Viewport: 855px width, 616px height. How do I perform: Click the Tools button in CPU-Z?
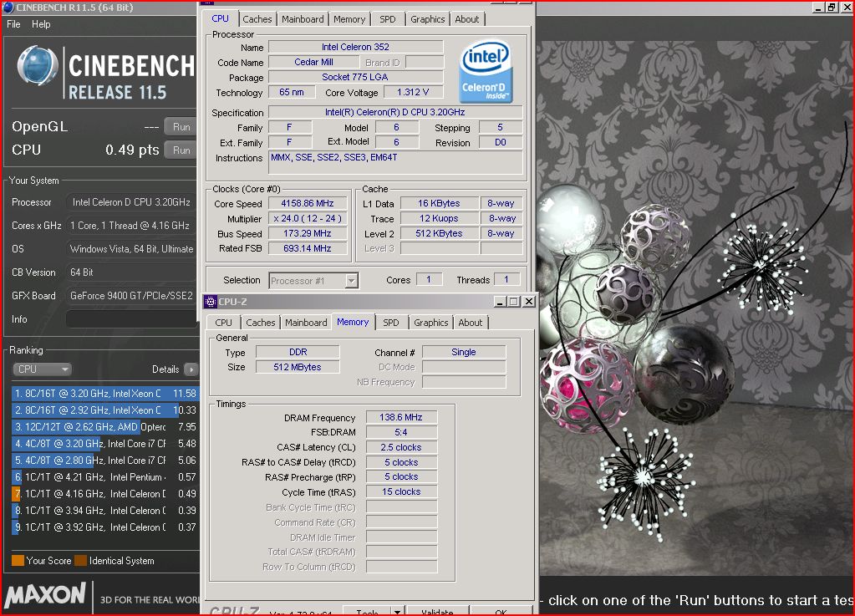click(367, 610)
